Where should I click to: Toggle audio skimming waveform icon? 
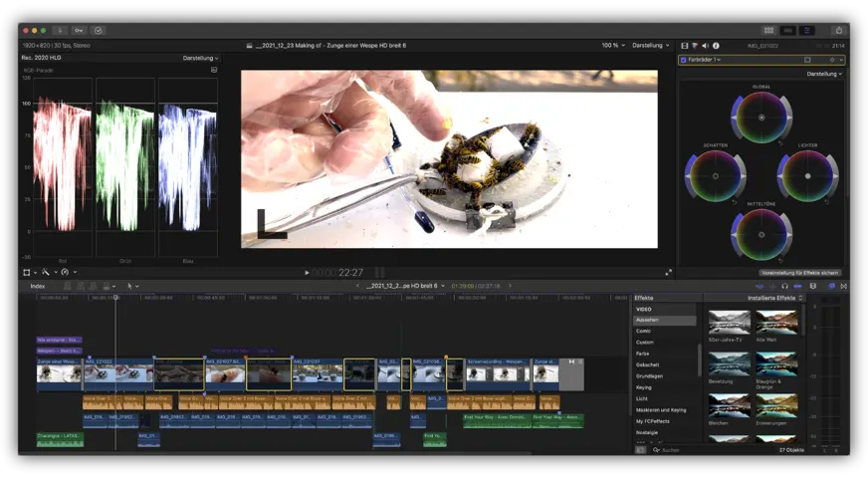771,287
